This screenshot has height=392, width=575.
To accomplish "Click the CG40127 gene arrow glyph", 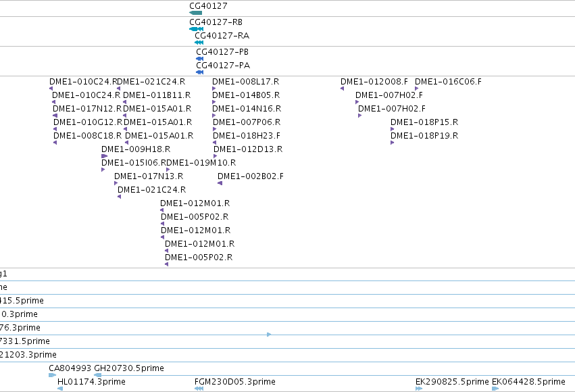I will click(195, 13).
